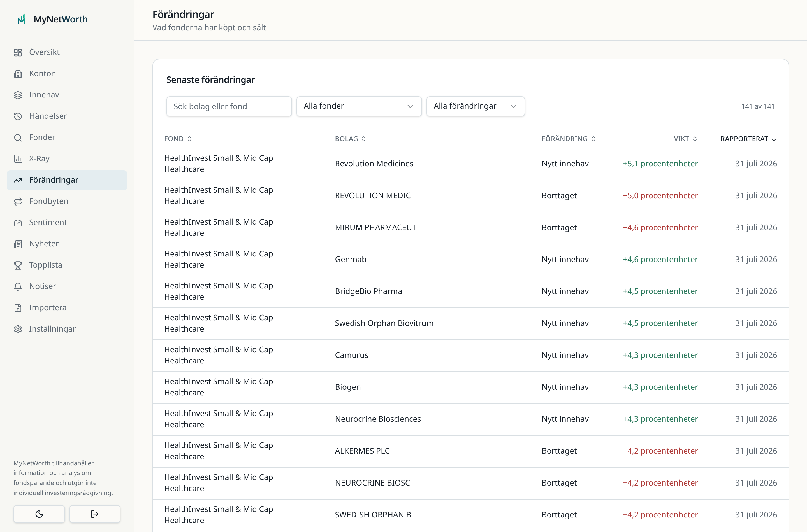Click the MyNetWorth brand name

[61, 19]
